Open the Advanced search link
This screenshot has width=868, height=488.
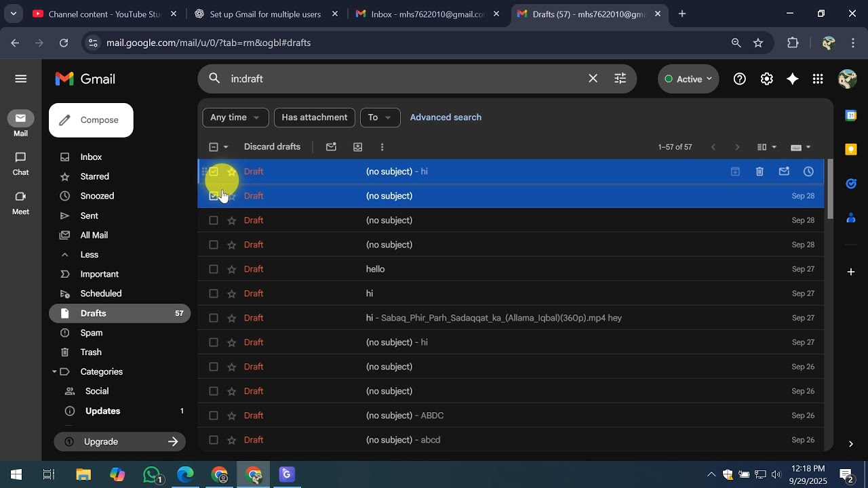[x=446, y=117]
